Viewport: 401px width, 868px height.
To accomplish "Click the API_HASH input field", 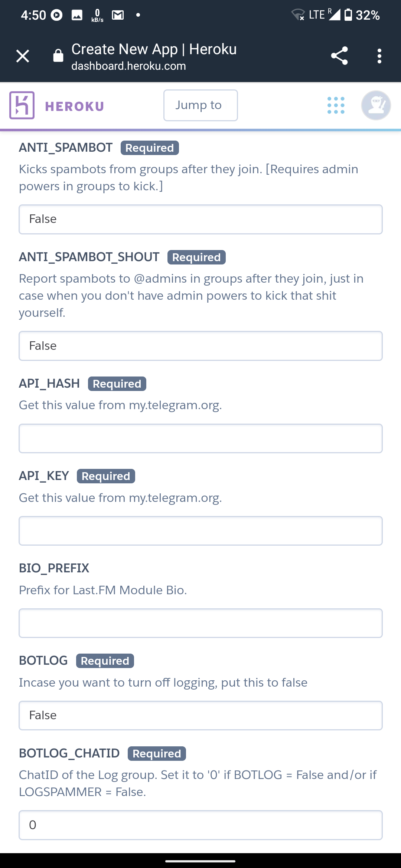I will click(x=200, y=438).
